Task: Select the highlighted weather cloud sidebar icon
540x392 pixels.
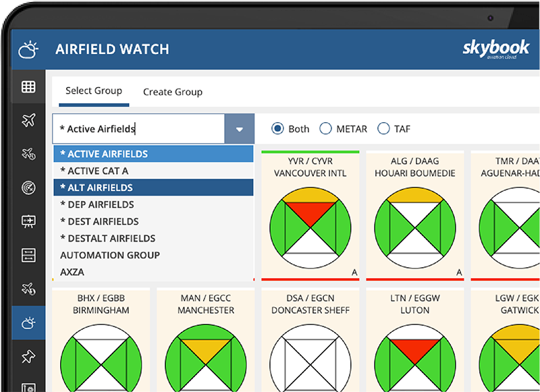Action: coord(28,323)
